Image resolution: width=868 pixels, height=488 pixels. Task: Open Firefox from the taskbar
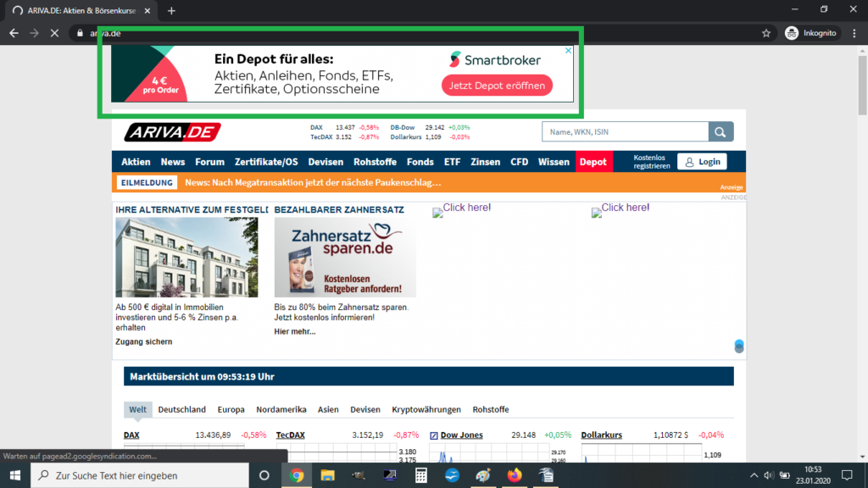click(515, 475)
